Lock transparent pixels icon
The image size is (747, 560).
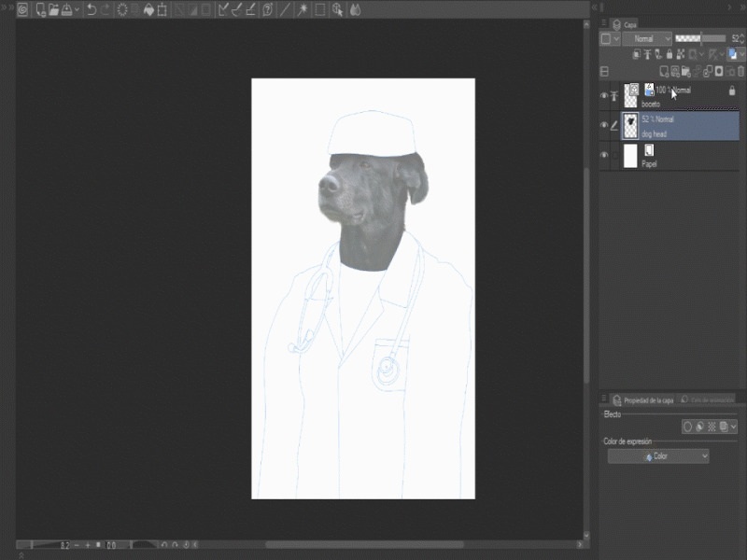point(681,55)
